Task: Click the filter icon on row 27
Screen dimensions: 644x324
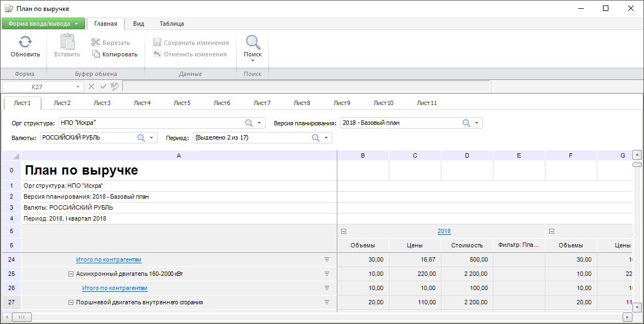Action: 327,302
